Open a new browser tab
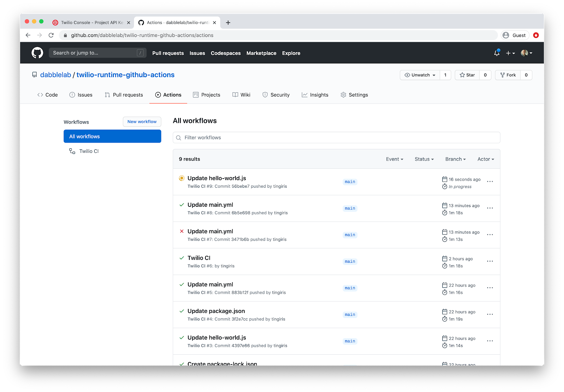The image size is (564, 392). click(228, 23)
